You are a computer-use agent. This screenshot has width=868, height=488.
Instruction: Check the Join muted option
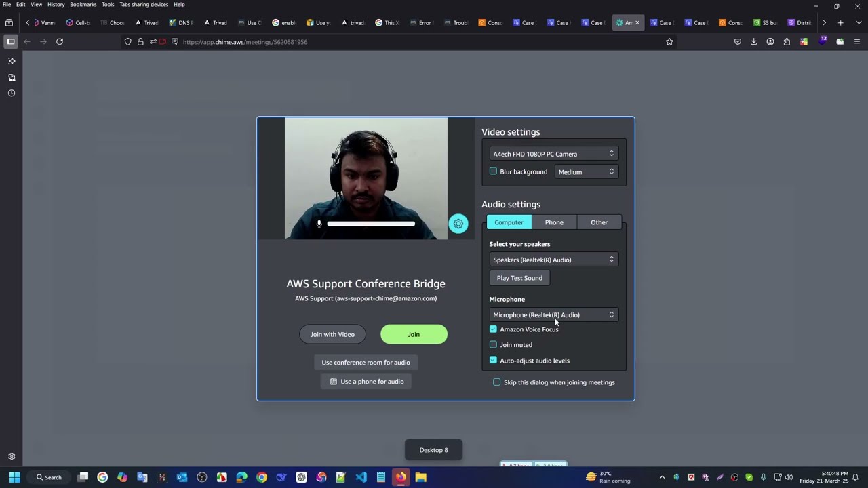tap(493, 344)
